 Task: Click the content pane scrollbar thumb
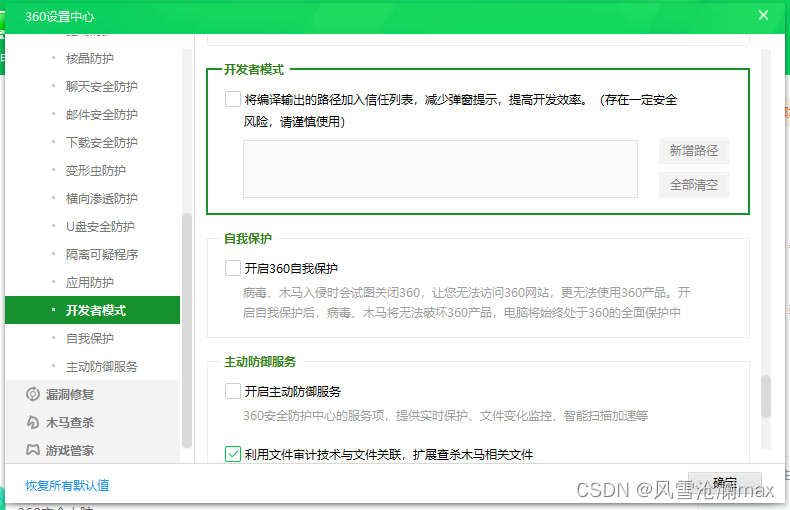pyautogui.click(x=766, y=396)
